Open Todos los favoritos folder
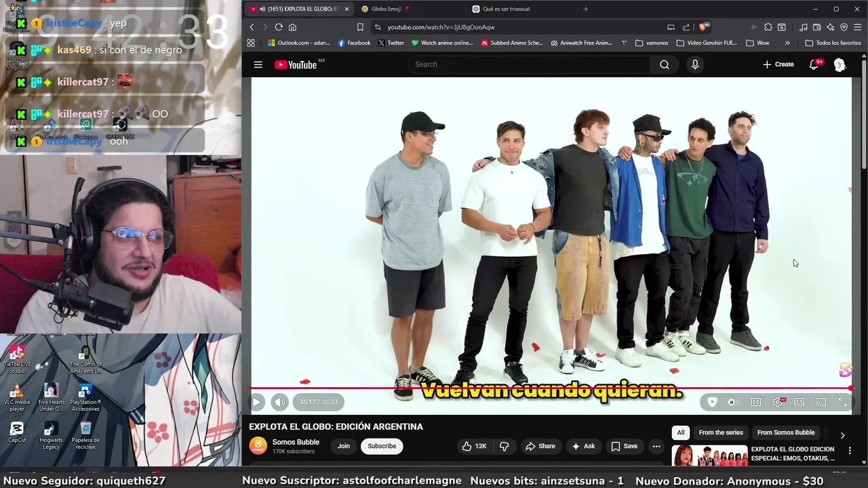 (833, 43)
